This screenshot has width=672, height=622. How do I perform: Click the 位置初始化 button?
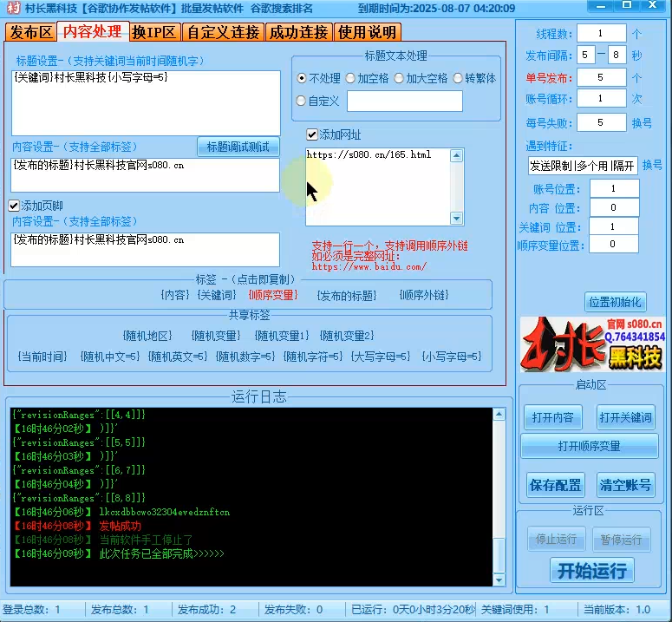[x=615, y=303]
